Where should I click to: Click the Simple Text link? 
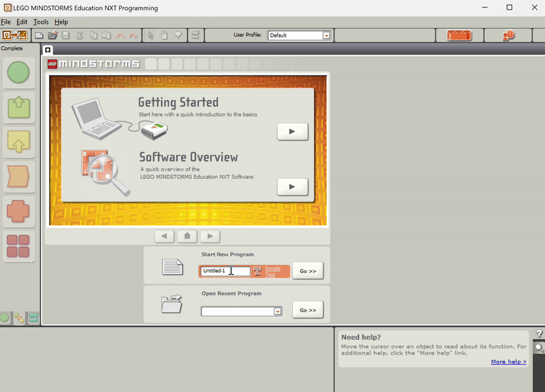[272, 271]
